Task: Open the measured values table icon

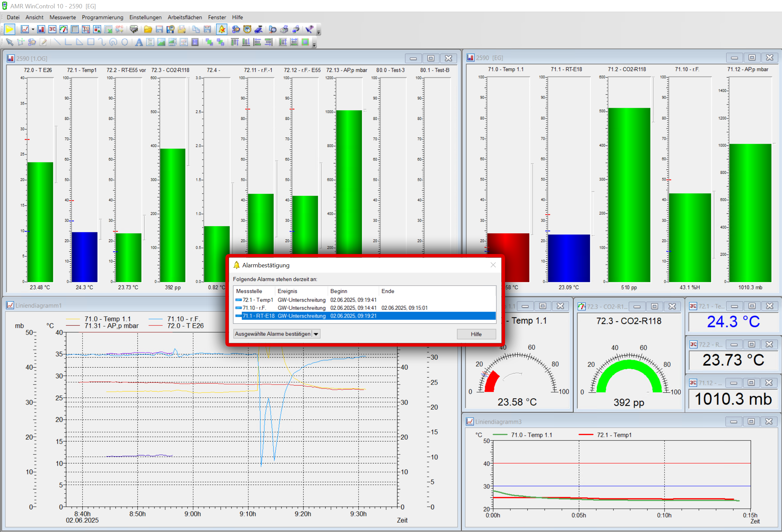Action: click(75, 30)
